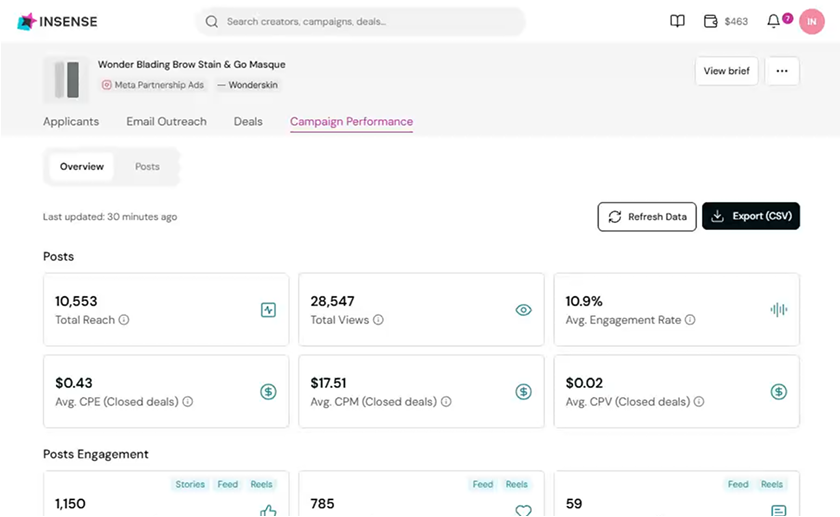
Task: Click the Reels tag in the 59 card
Action: [x=772, y=484]
